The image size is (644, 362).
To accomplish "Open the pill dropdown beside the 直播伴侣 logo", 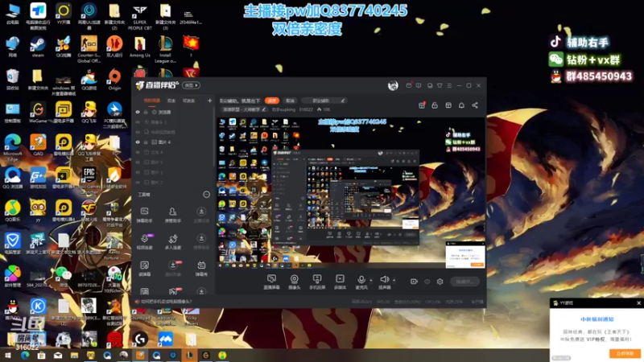I will (x=191, y=85).
